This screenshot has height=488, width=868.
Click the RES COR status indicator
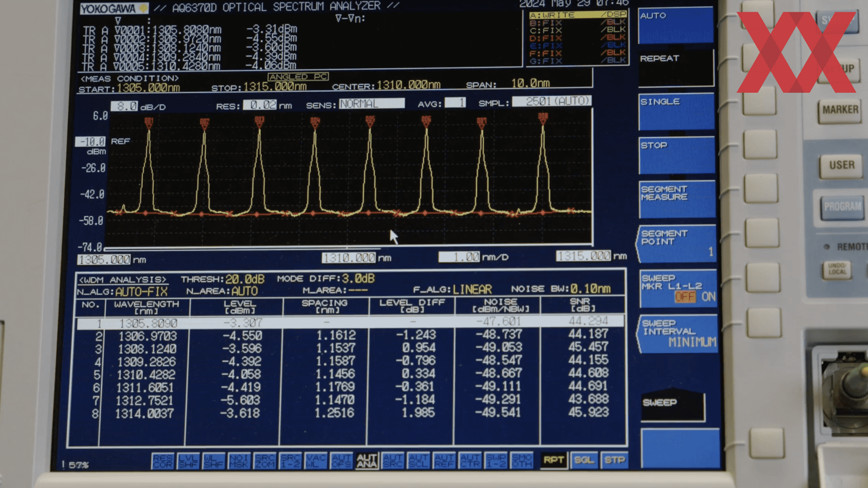[163, 461]
